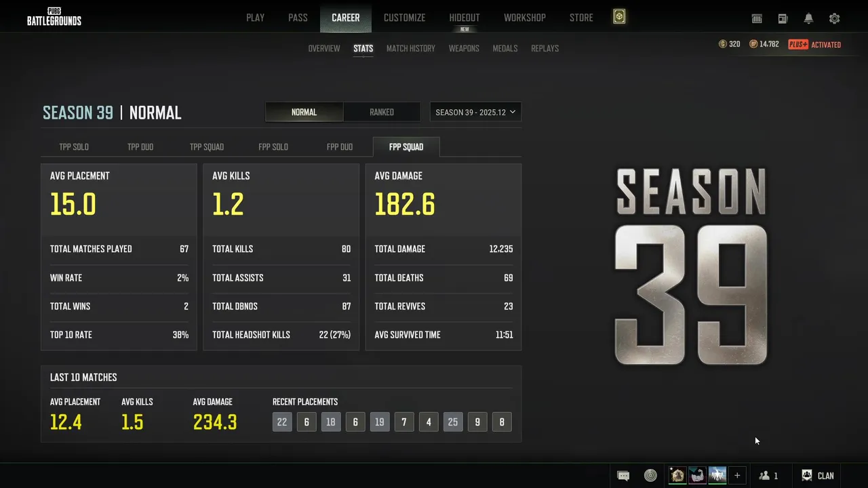Go to the Pass menu
This screenshot has height=488, width=868.
coord(298,18)
